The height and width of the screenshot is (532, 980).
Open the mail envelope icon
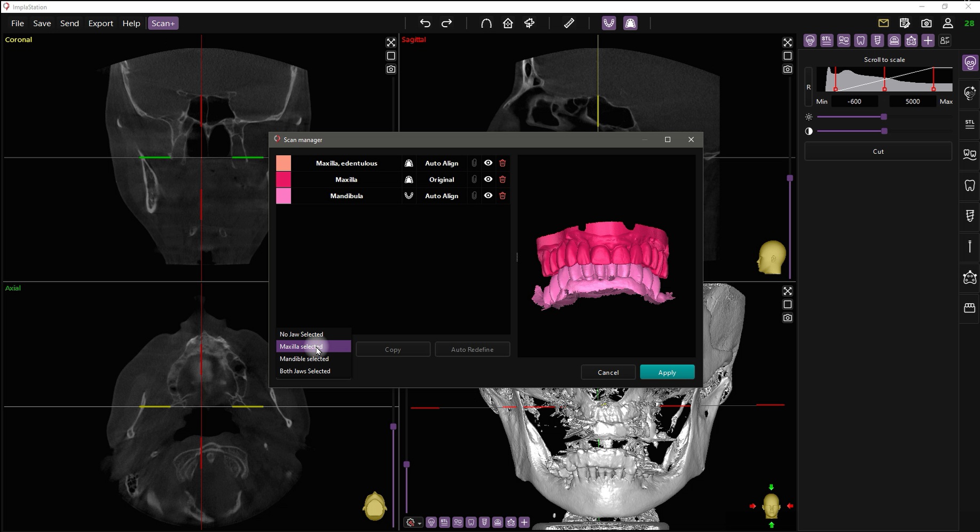tap(883, 23)
